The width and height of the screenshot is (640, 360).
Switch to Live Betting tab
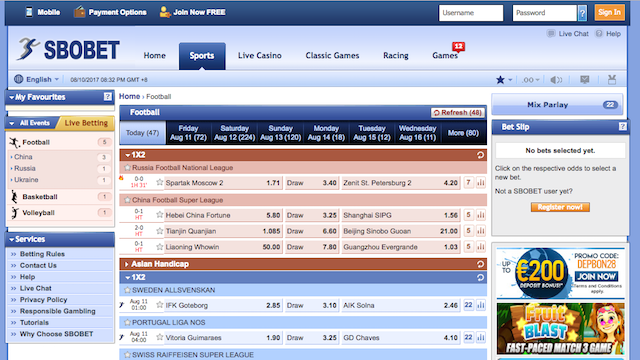click(85, 123)
